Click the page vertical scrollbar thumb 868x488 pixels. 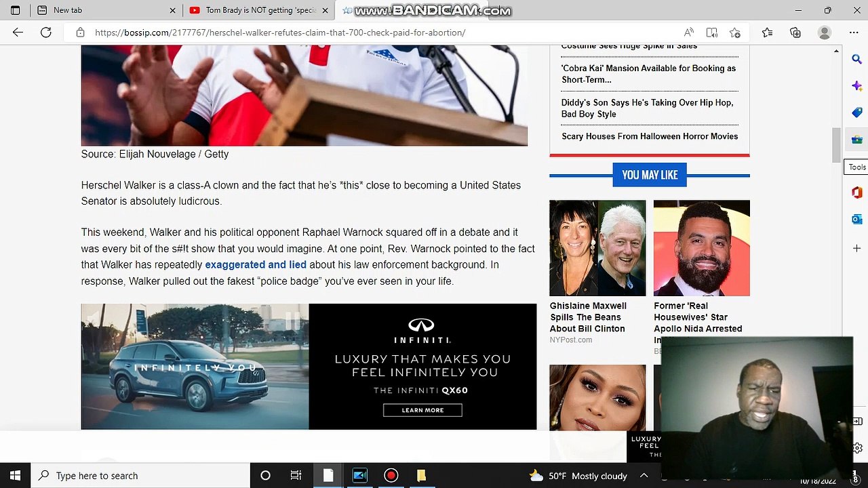(837, 144)
